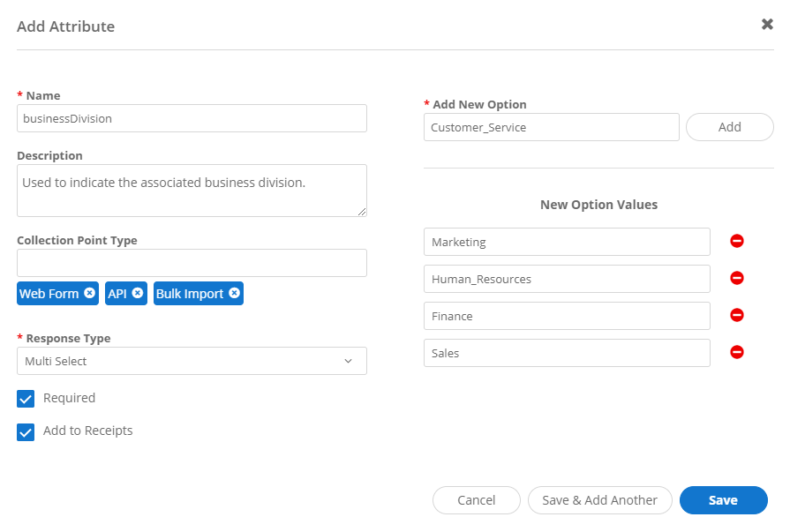Click the Add Attribute header title

coord(65,26)
